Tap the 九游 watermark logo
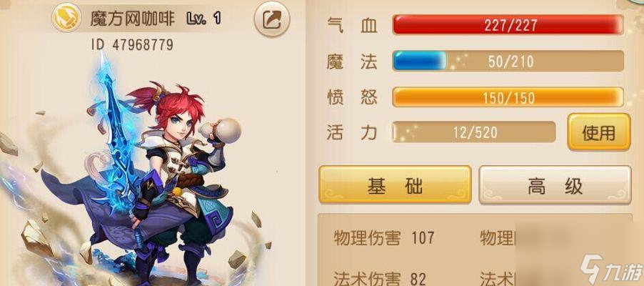Image resolution: width=644 pixels, height=286 pixels. tap(610, 270)
